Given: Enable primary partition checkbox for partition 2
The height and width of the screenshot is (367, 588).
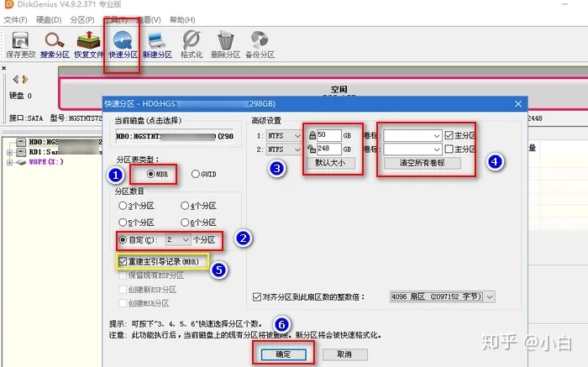Looking at the screenshot, I should [x=449, y=149].
